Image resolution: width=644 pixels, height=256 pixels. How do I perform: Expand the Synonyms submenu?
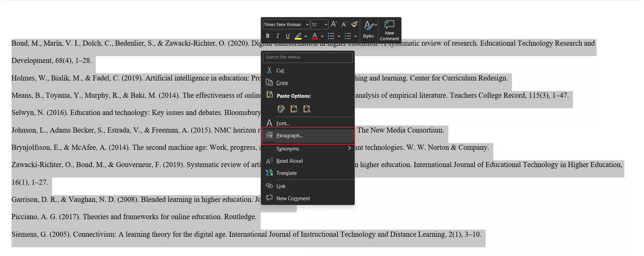[x=308, y=148]
